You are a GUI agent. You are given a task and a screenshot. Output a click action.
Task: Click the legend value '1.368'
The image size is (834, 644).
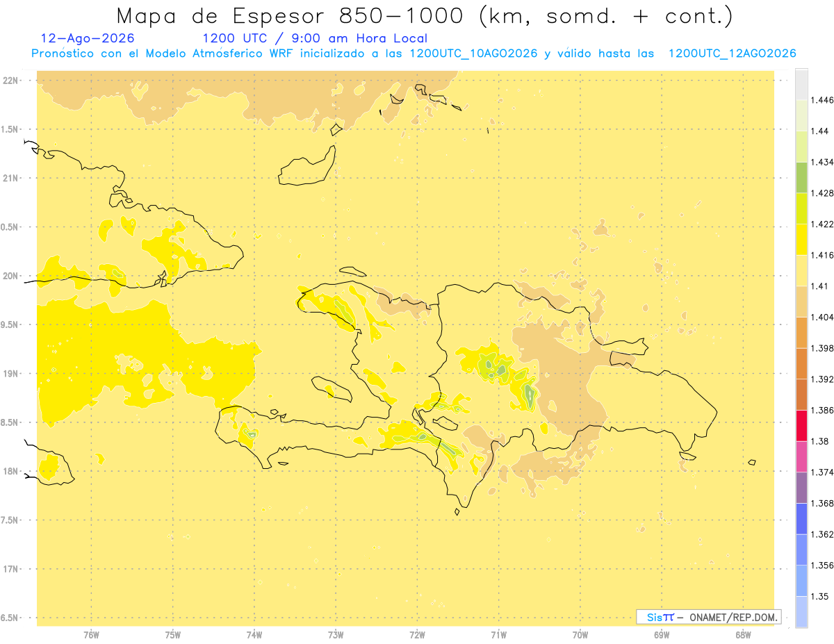821,503
